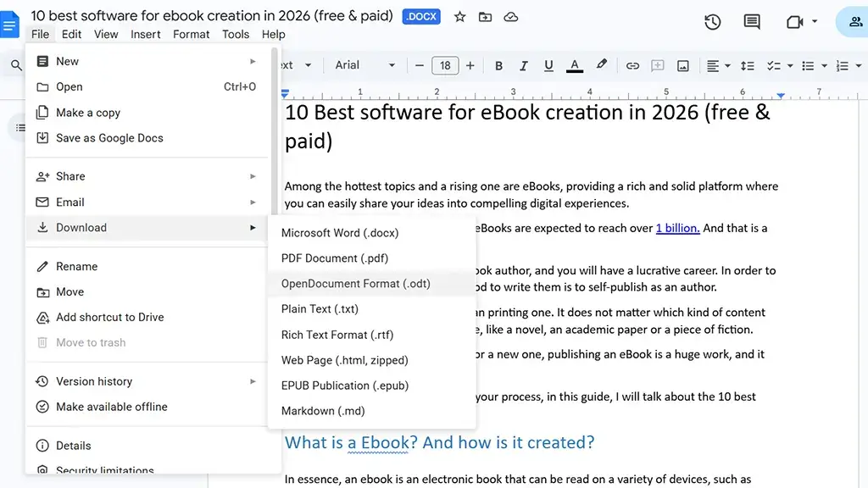Toggle bold formatting
Screen dimensions: 868x488
coord(498,65)
